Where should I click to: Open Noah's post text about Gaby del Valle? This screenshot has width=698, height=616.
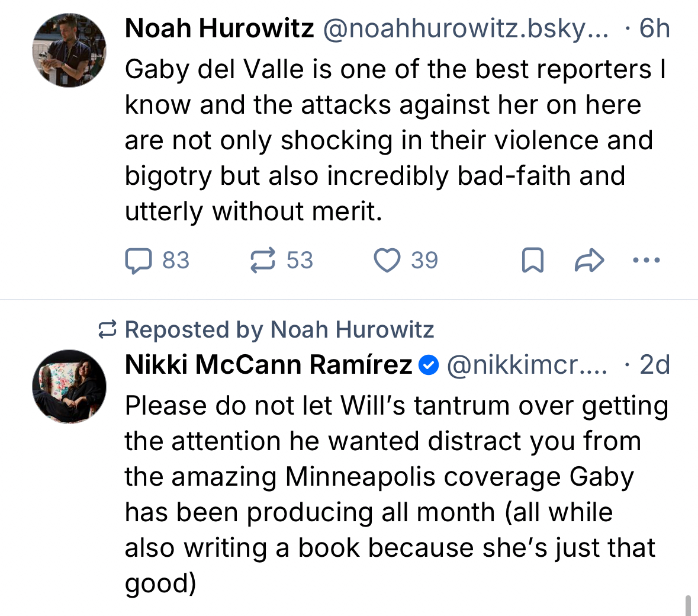click(x=391, y=140)
